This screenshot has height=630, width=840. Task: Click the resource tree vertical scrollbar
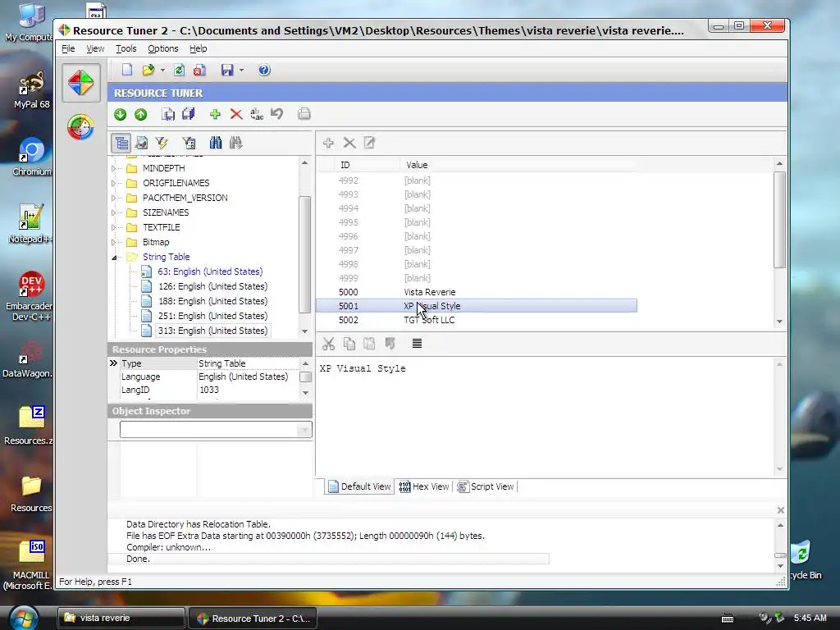pyautogui.click(x=304, y=254)
